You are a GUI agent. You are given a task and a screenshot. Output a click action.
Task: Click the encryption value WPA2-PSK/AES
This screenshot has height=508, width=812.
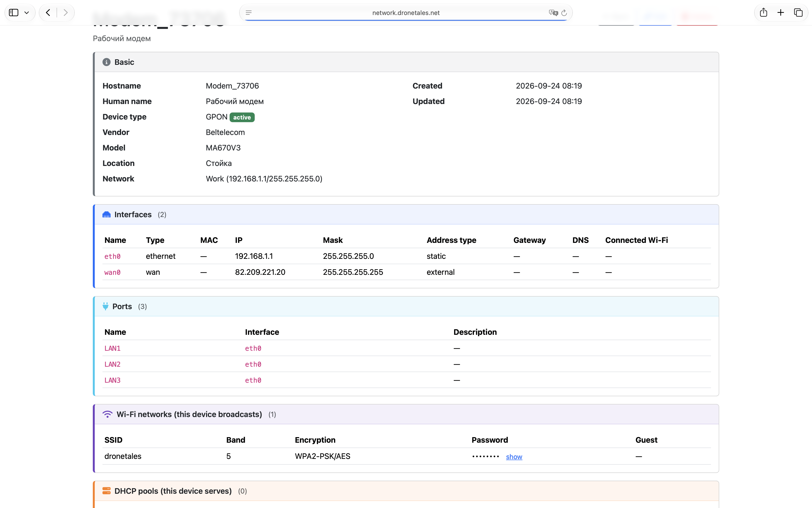(x=322, y=456)
